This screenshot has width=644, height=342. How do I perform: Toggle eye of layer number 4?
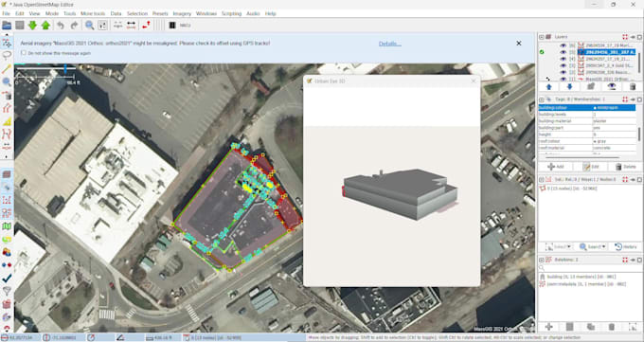tap(563, 59)
